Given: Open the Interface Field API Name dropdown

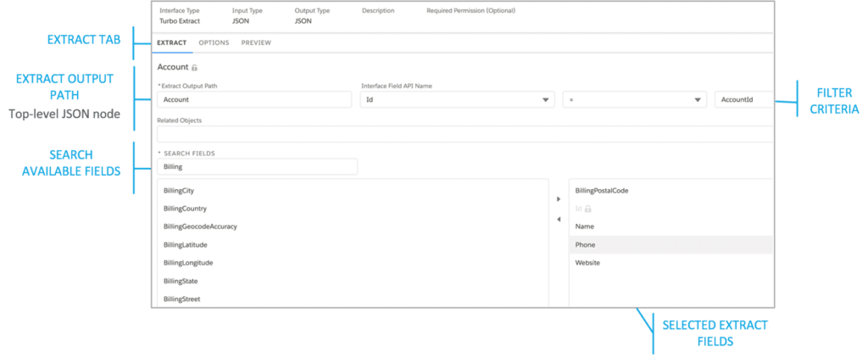Looking at the screenshot, I should 457,99.
